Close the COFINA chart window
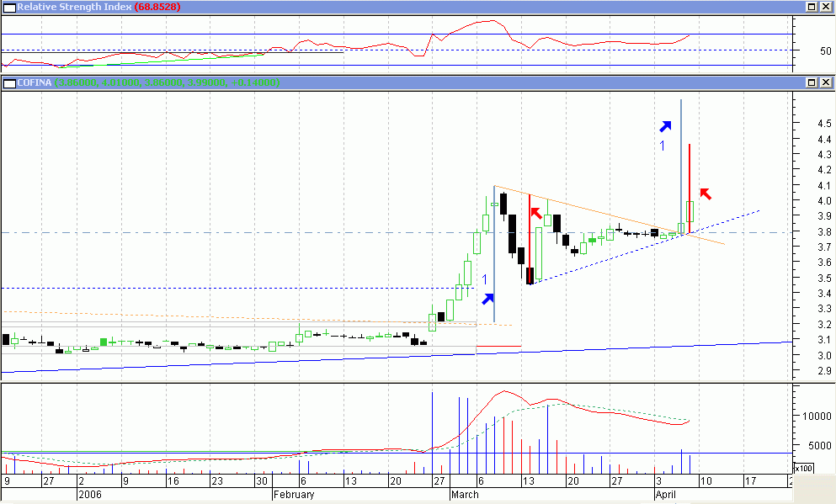 (x=825, y=82)
